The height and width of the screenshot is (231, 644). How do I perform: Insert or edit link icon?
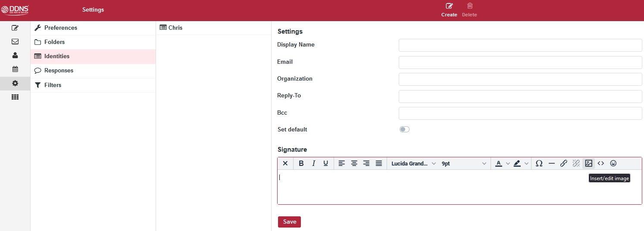click(x=563, y=163)
